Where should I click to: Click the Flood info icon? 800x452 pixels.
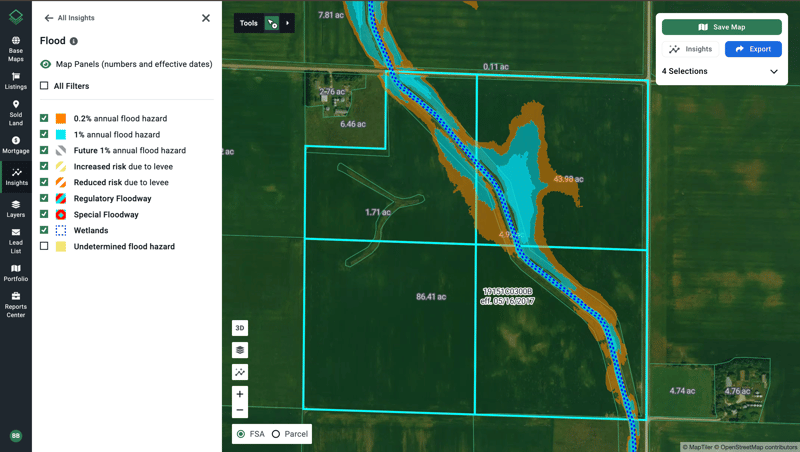click(x=74, y=42)
